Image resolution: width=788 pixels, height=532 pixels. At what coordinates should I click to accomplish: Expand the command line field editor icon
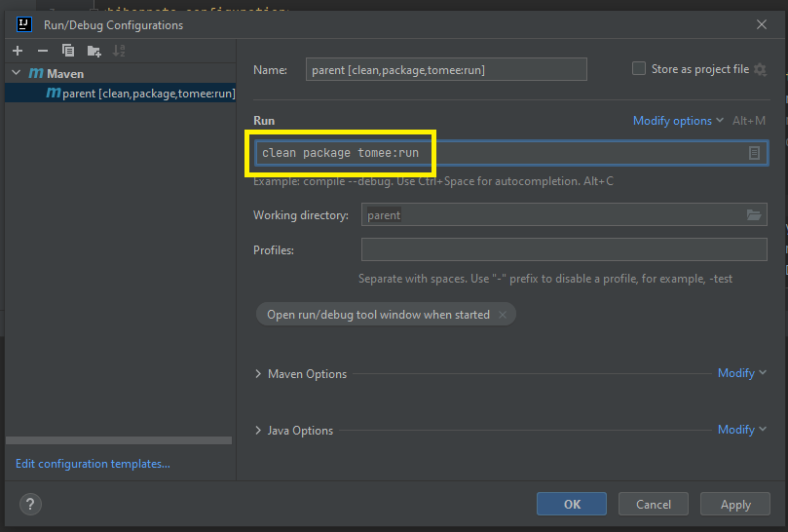coord(754,153)
